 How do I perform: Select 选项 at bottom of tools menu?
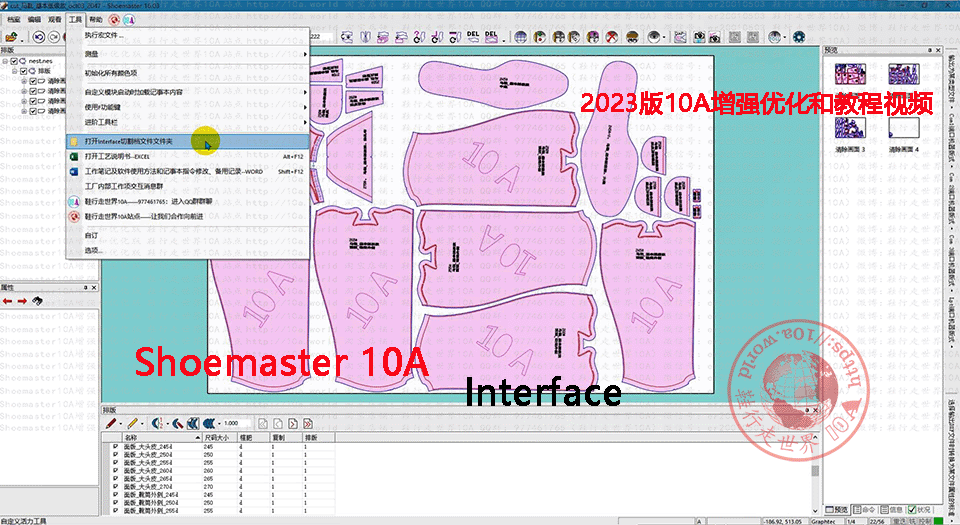pyautogui.click(x=187, y=250)
